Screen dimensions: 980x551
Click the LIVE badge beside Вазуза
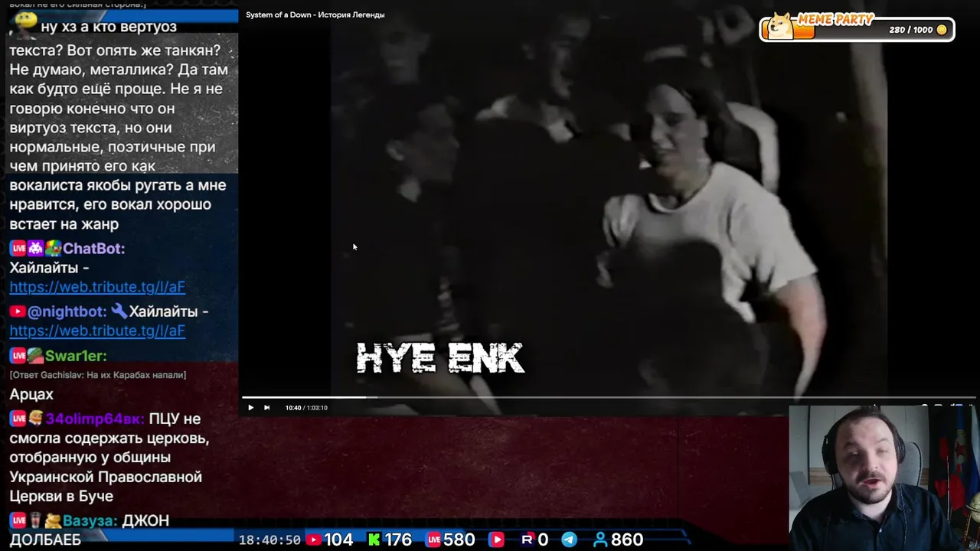18,520
